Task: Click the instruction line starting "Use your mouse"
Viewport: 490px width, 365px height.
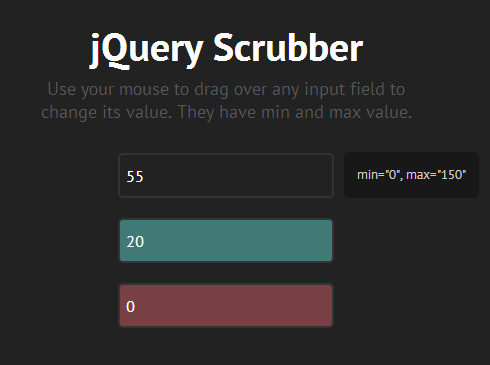Action: point(226,89)
